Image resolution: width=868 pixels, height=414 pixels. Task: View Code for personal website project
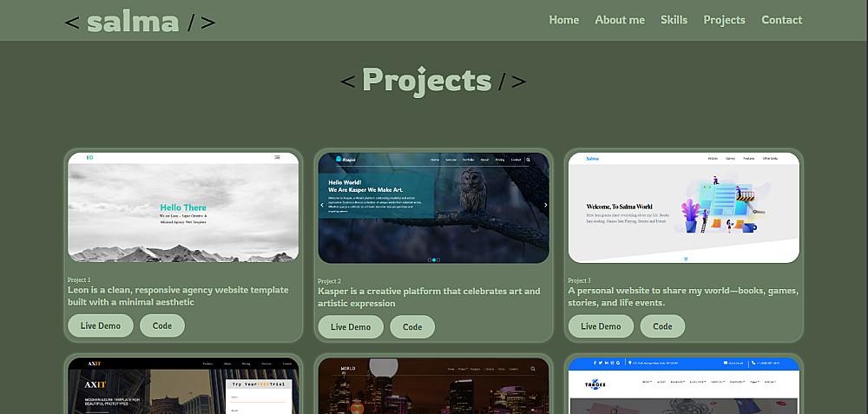click(x=662, y=326)
